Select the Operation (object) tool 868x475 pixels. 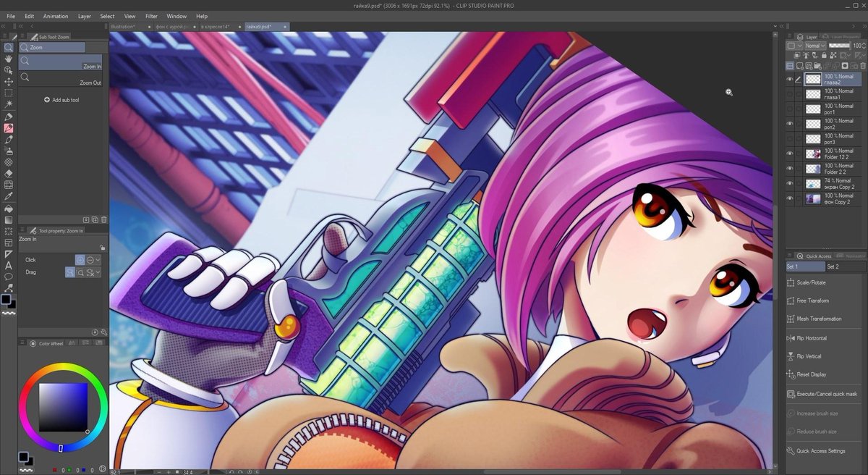coord(9,70)
